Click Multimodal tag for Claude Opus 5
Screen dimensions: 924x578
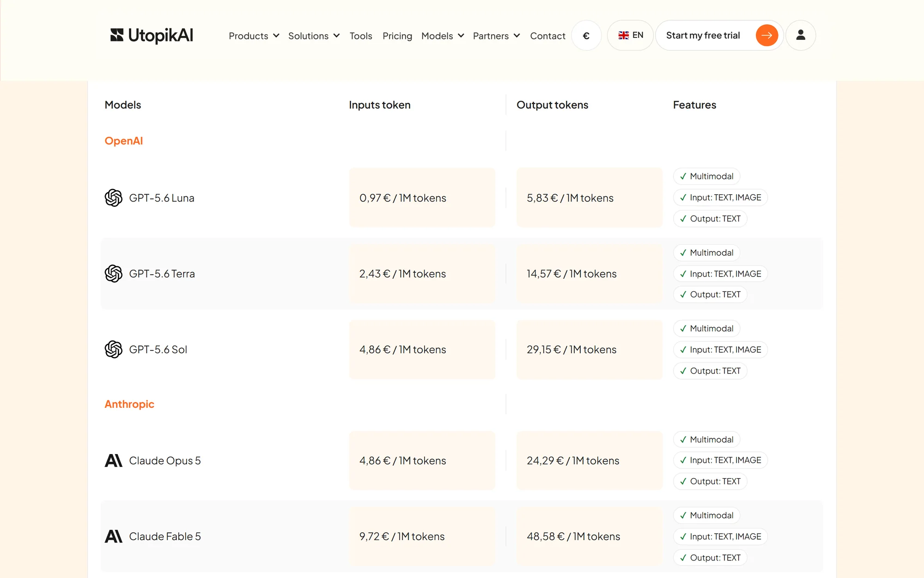pos(707,439)
